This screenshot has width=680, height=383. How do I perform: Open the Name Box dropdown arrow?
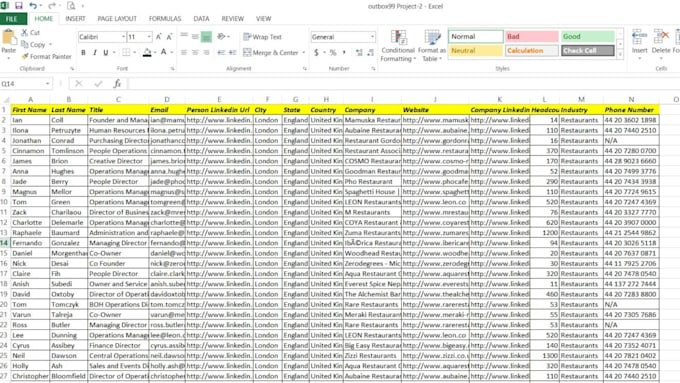[x=47, y=84]
